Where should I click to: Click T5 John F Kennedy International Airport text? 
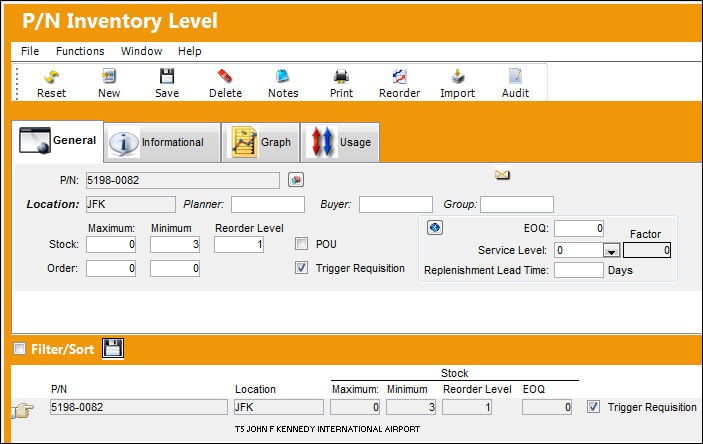coord(327,429)
